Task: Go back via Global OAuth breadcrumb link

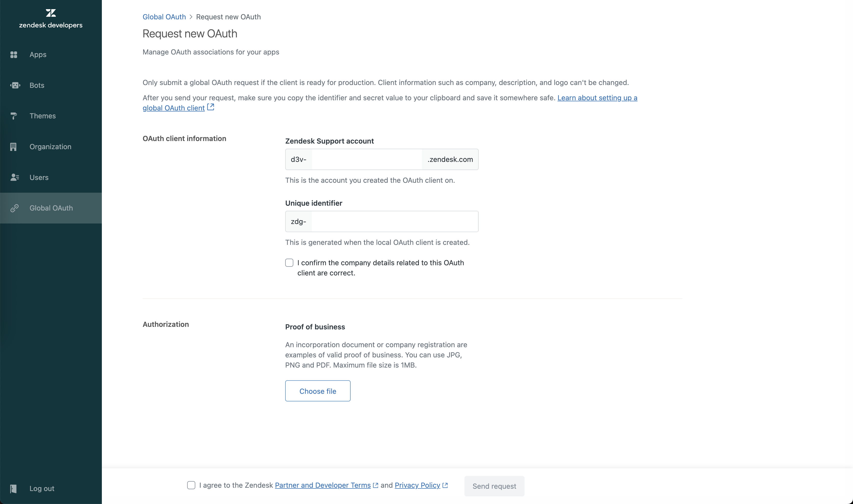Action: pyautogui.click(x=164, y=17)
